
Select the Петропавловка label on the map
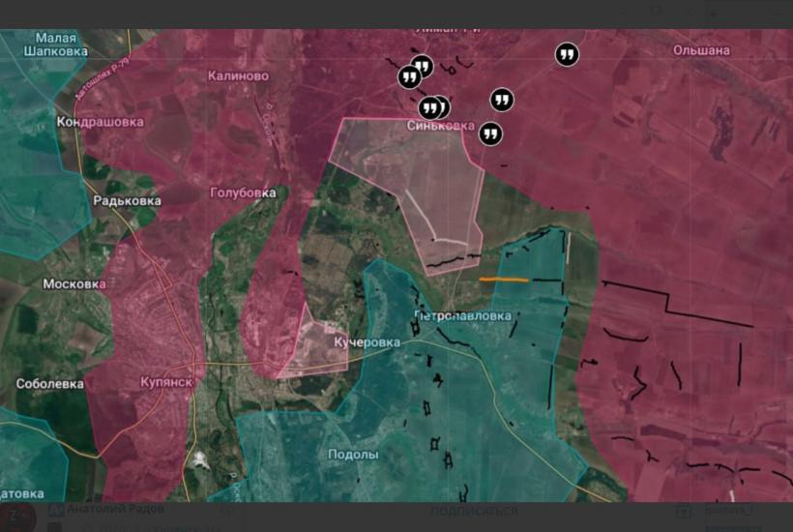click(x=462, y=316)
